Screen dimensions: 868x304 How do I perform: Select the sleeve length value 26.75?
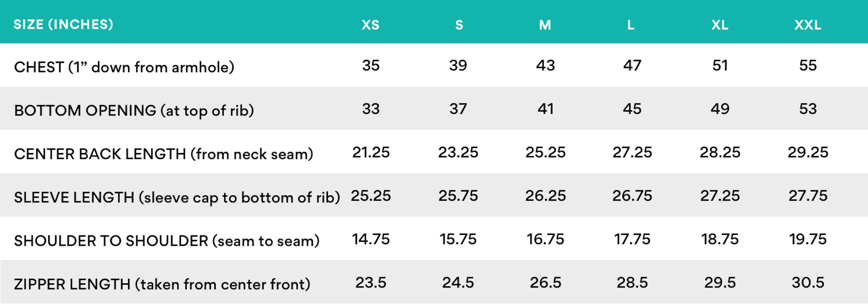(632, 196)
